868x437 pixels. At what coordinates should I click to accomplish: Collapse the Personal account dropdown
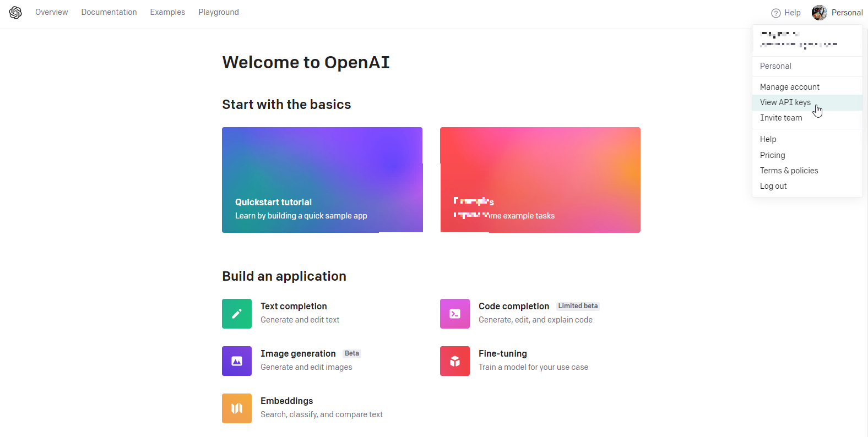tap(837, 13)
